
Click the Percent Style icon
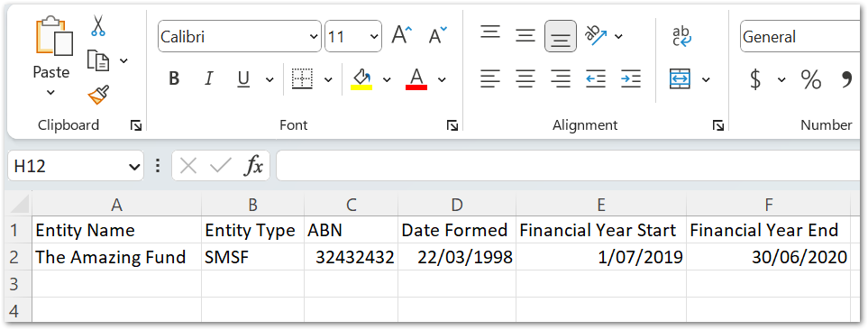click(811, 79)
